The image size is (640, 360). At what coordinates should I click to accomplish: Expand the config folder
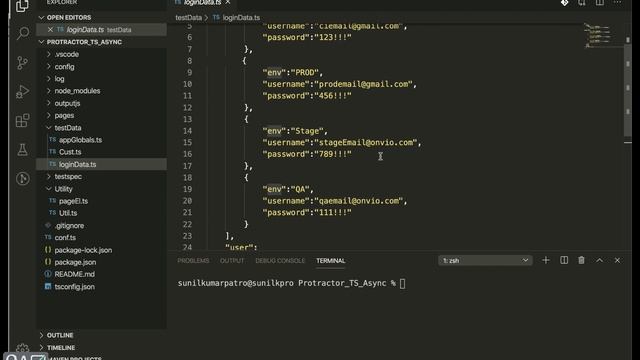(64, 67)
